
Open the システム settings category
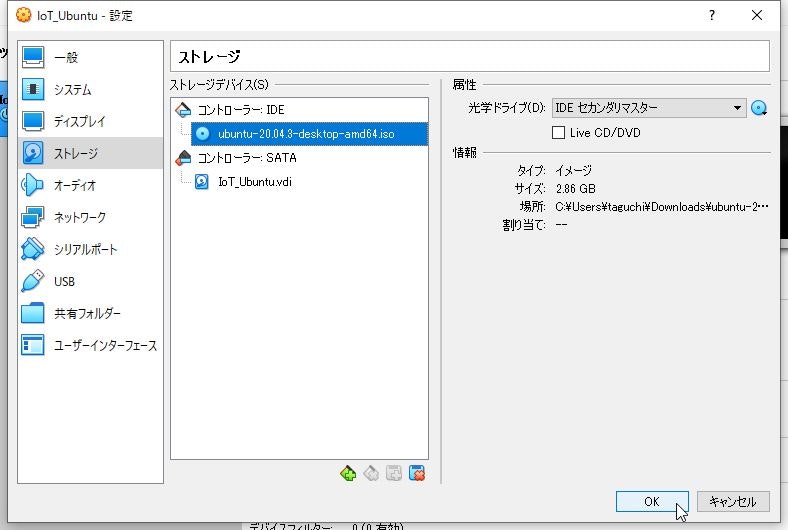pos(90,89)
